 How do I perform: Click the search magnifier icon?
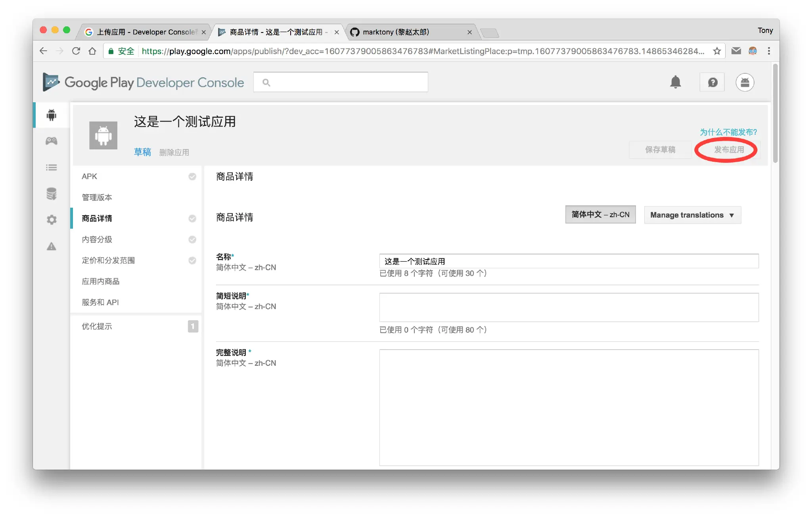click(266, 82)
